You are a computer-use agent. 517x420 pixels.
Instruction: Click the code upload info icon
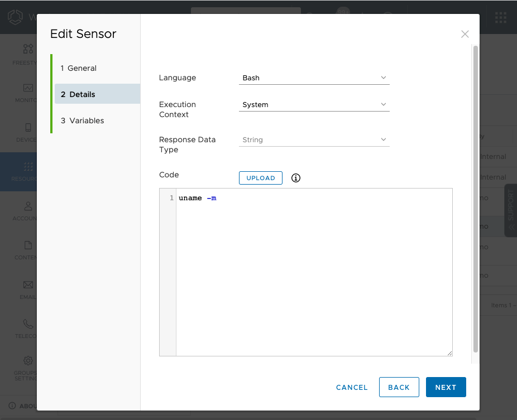(x=295, y=177)
